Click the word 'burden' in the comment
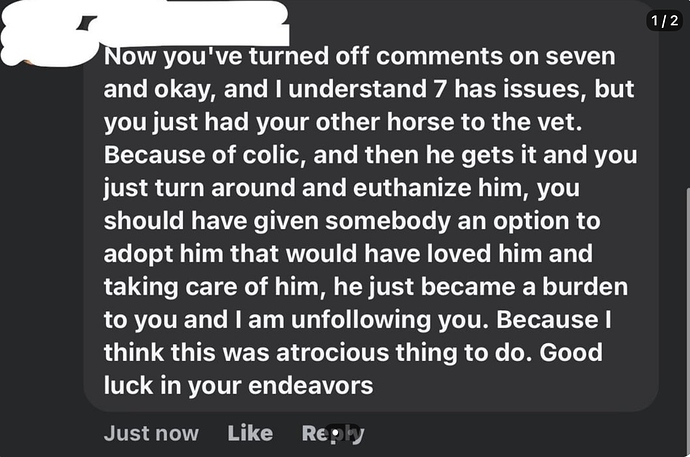 coord(585,287)
